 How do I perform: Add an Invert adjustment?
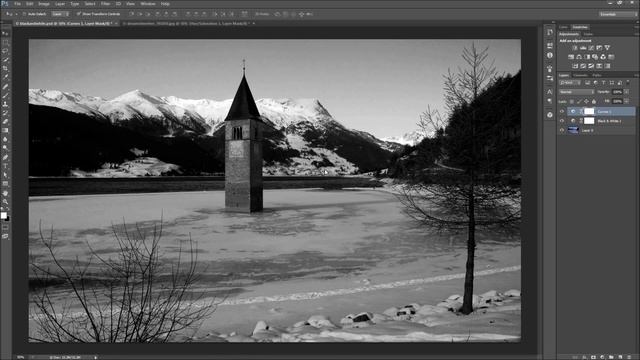(x=575, y=66)
